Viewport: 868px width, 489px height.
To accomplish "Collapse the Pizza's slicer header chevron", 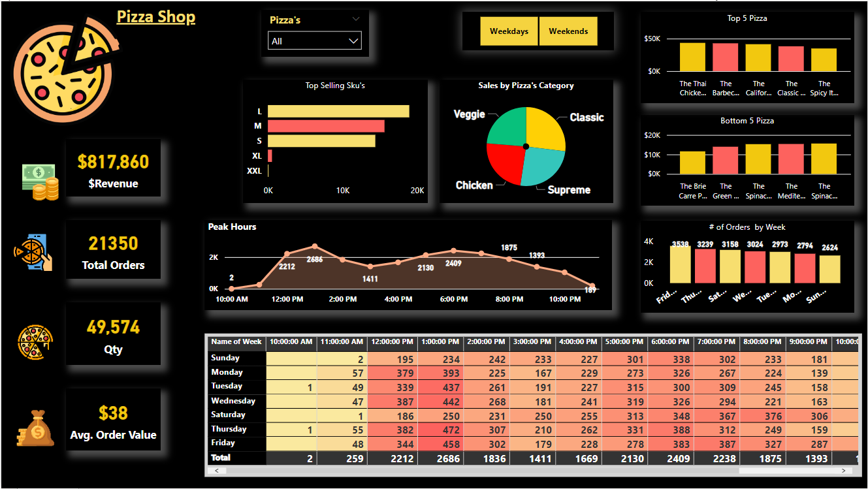I will tap(356, 20).
